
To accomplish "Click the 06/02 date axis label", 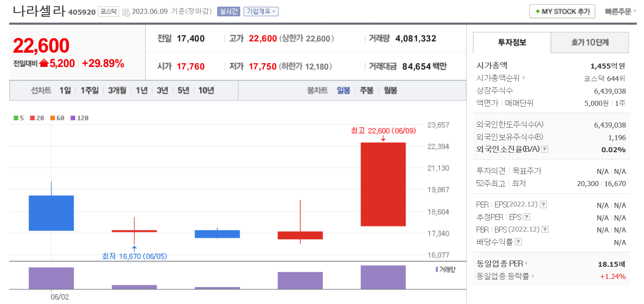I will point(59,297).
